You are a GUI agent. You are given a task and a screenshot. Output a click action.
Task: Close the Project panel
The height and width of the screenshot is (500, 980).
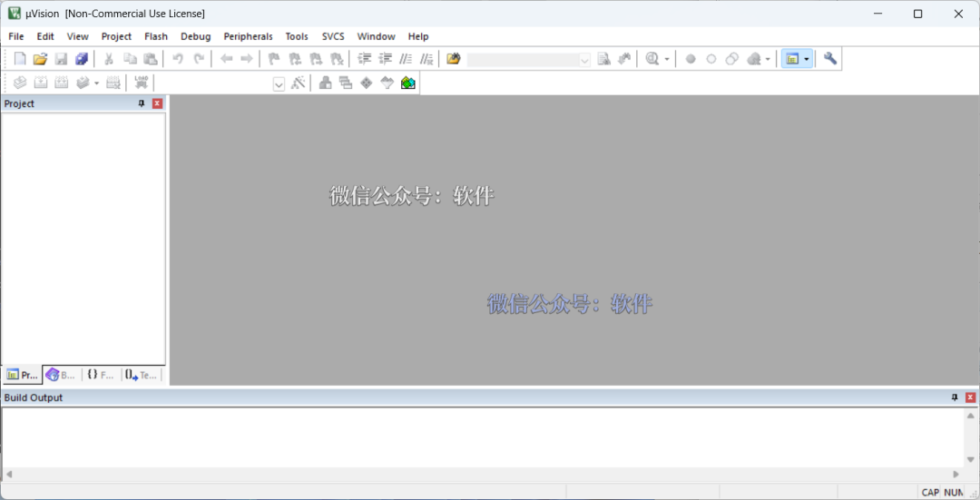(158, 103)
